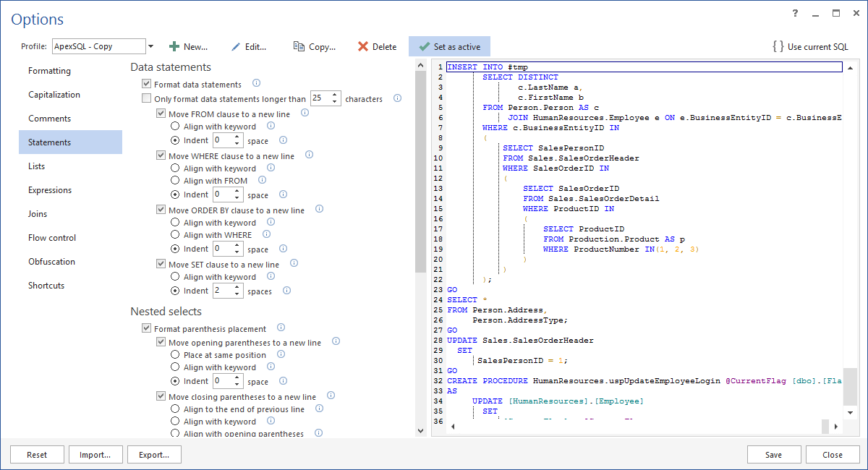Toggle Move FROM clause to a new line

[161, 114]
